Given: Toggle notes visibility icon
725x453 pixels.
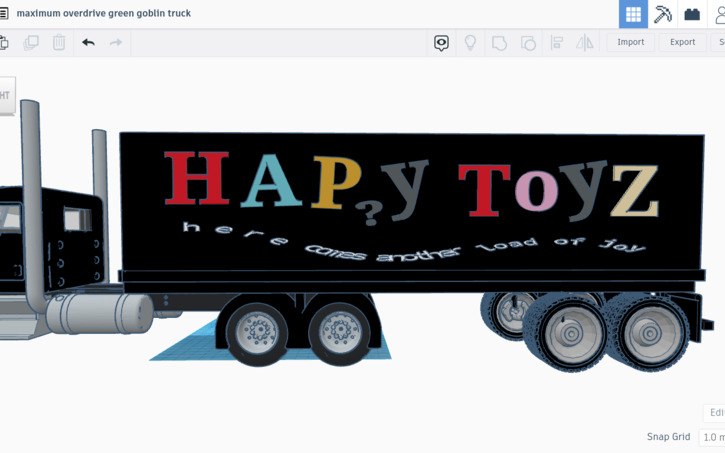Looking at the screenshot, I should point(441,43).
